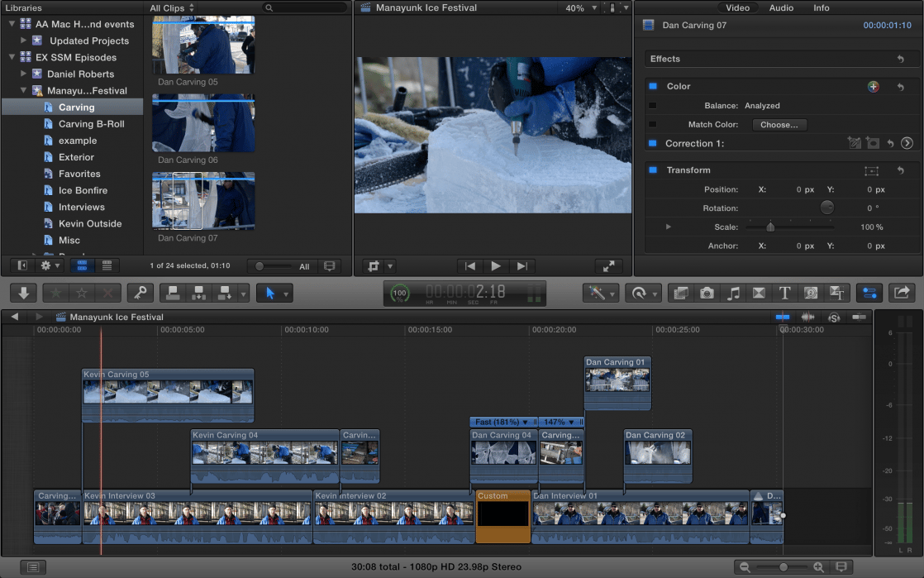Select the Dan Carving 06 thumbnail
The height and width of the screenshot is (578, 924).
[x=203, y=122]
